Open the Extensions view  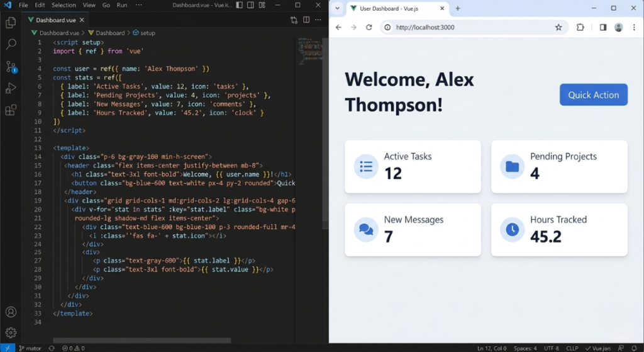(11, 110)
